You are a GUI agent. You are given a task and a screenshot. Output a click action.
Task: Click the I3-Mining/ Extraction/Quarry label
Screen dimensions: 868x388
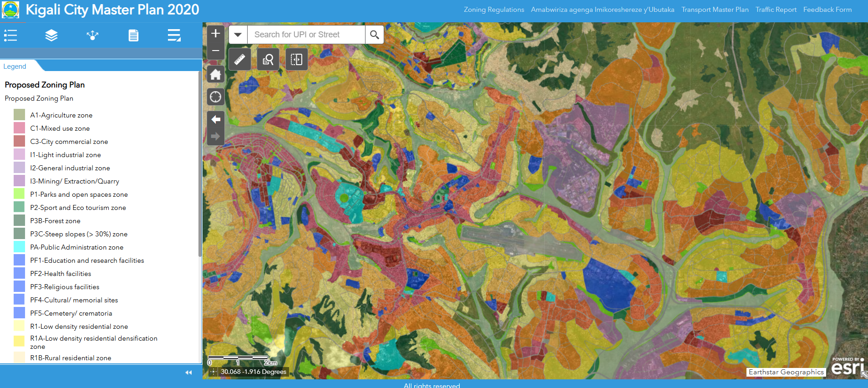pyautogui.click(x=75, y=181)
